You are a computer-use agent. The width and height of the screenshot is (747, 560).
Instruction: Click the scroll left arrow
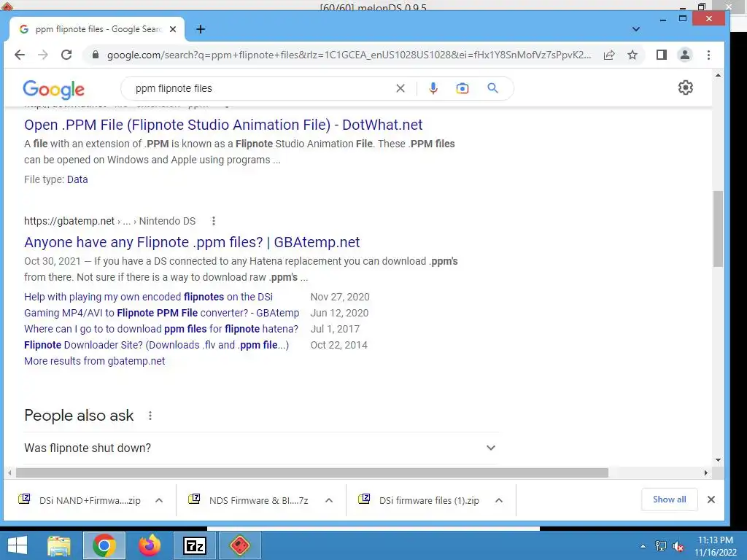tap(9, 472)
